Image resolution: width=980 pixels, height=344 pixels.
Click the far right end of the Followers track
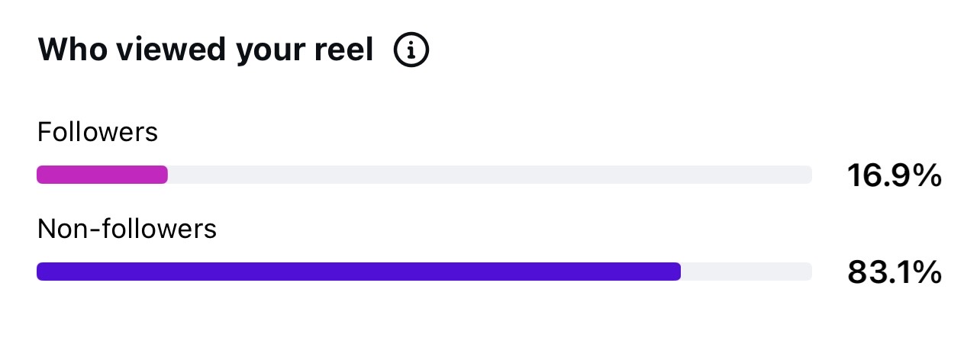pos(806,175)
